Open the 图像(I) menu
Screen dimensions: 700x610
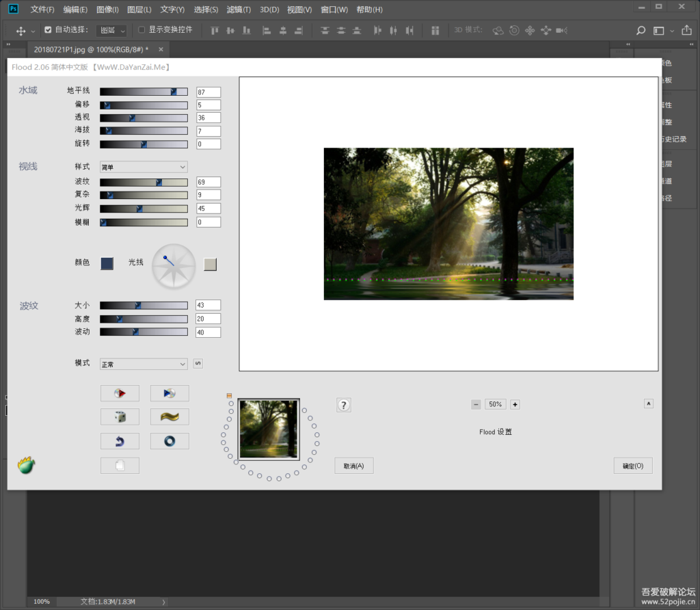[x=107, y=10]
